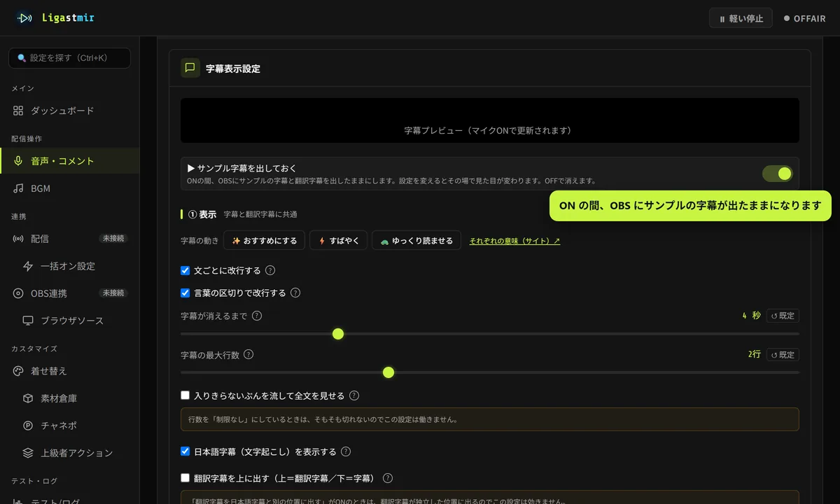Open the それぞれの意味（サイト） link
The height and width of the screenshot is (504, 840).
point(514,241)
